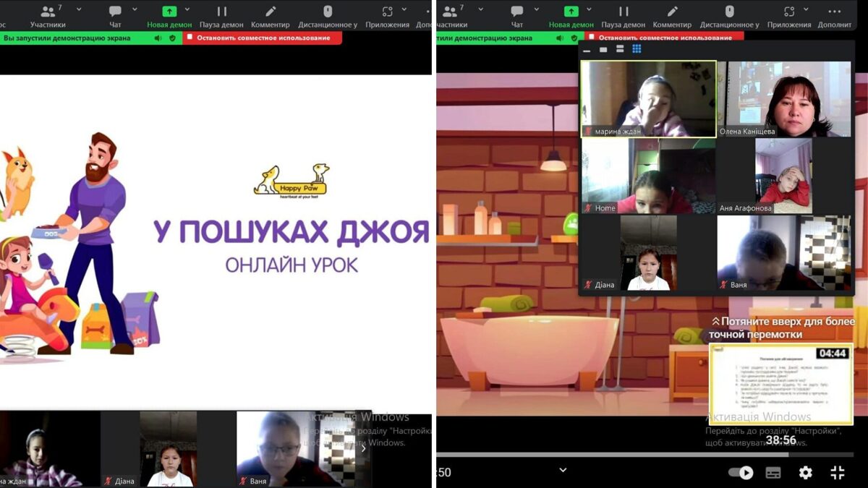The width and height of the screenshot is (868, 488).
Task: Select Ваня thumbnail in left bottom strip
Action: click(x=296, y=449)
